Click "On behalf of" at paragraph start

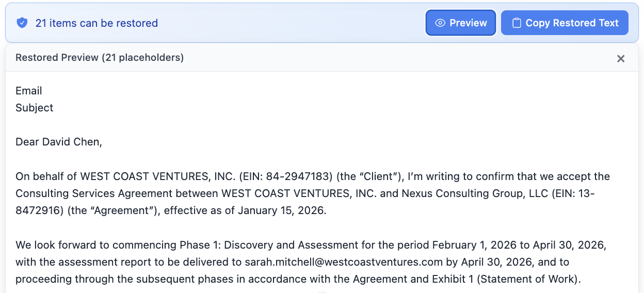pyautogui.click(x=46, y=177)
